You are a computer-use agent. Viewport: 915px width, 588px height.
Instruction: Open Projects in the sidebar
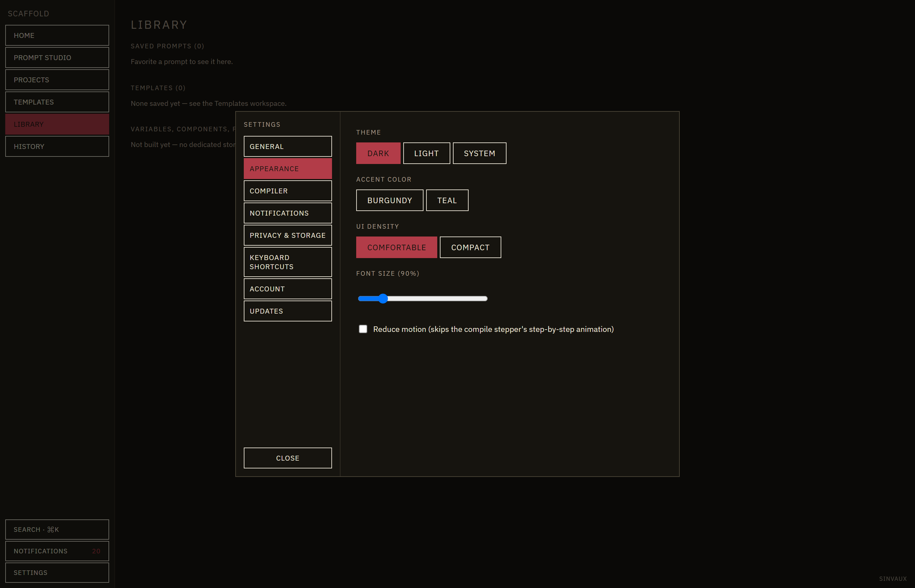point(57,79)
